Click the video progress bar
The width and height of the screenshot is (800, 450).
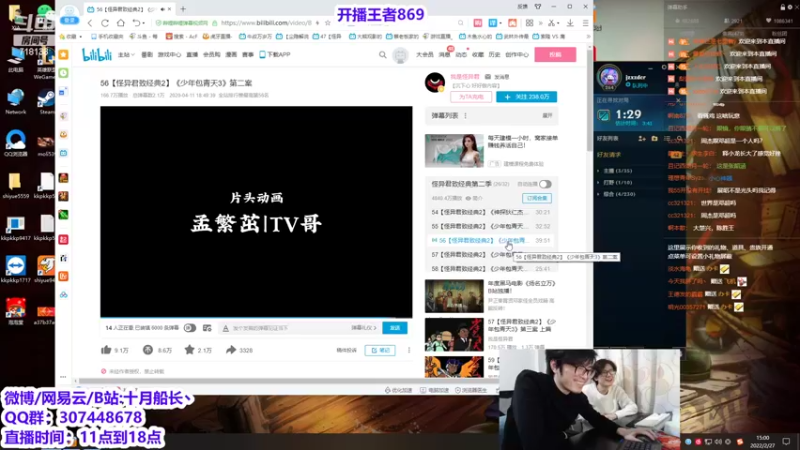256,317
